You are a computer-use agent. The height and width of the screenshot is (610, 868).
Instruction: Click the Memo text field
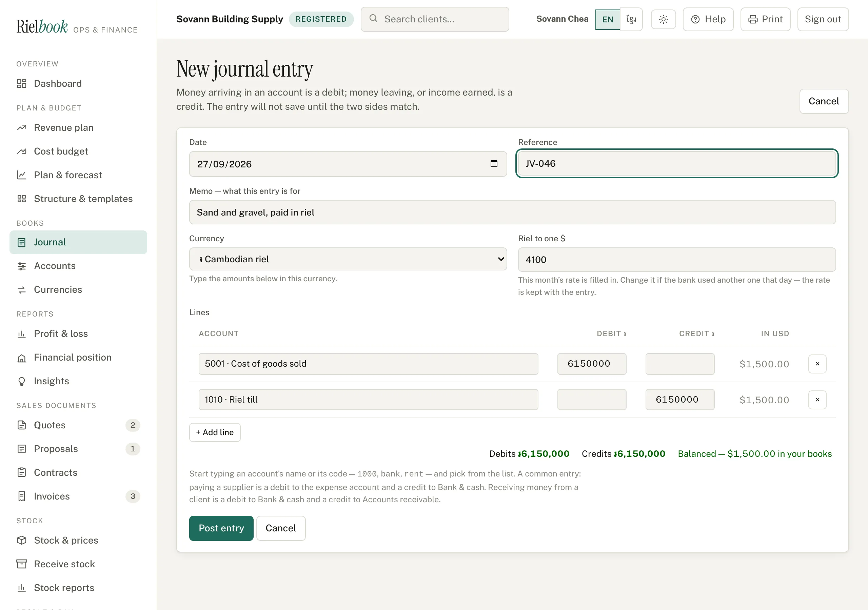tap(512, 212)
